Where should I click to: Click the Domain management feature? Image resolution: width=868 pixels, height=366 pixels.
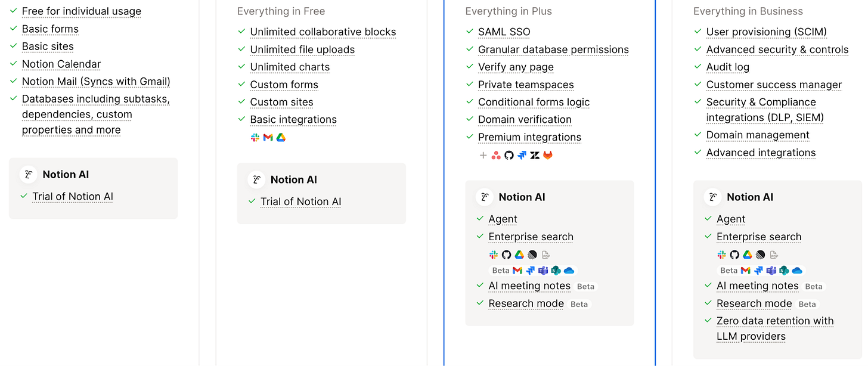(x=758, y=135)
